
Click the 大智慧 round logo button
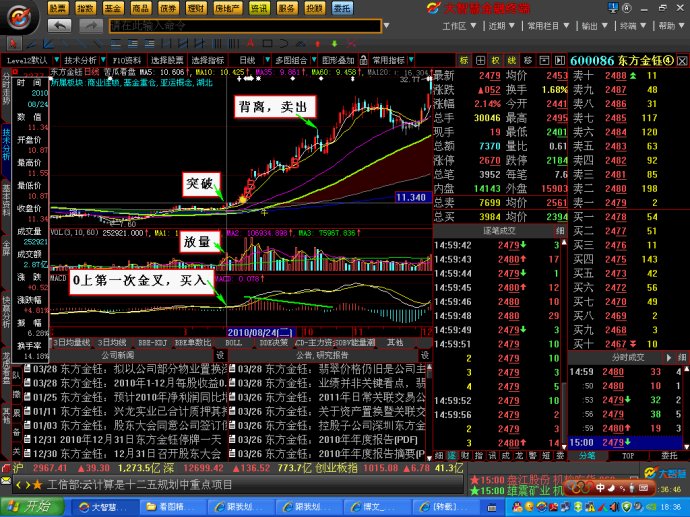pyautogui.click(x=18, y=18)
